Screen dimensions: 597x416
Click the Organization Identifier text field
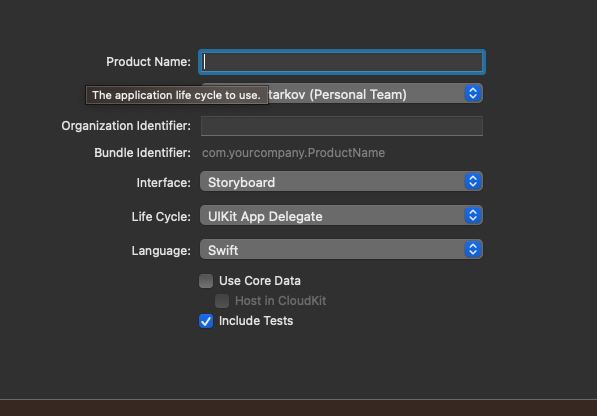point(342,126)
